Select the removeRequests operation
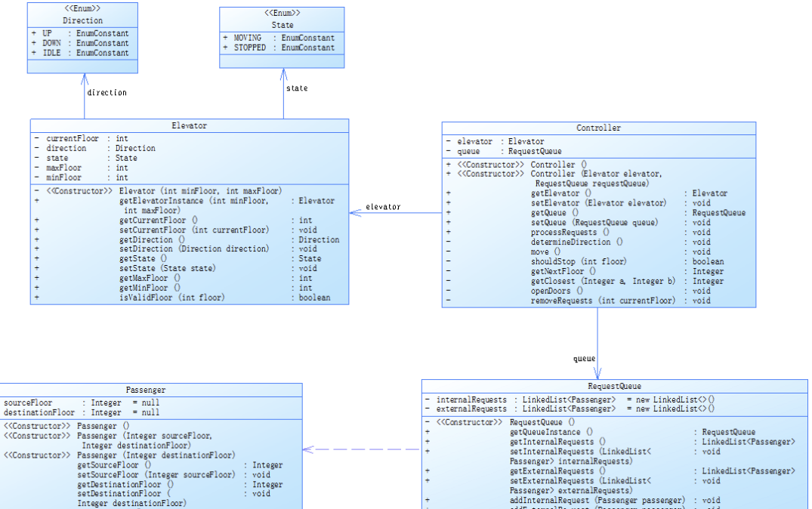 click(579, 301)
